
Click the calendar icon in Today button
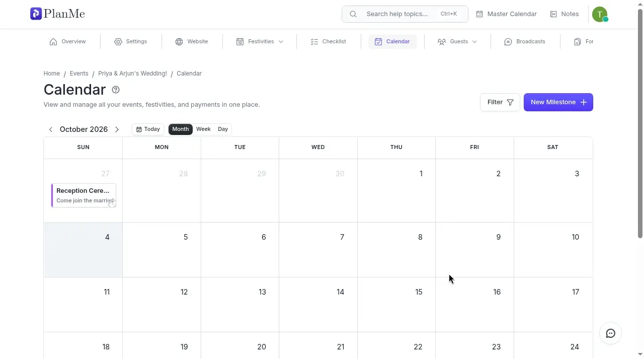[139, 129]
